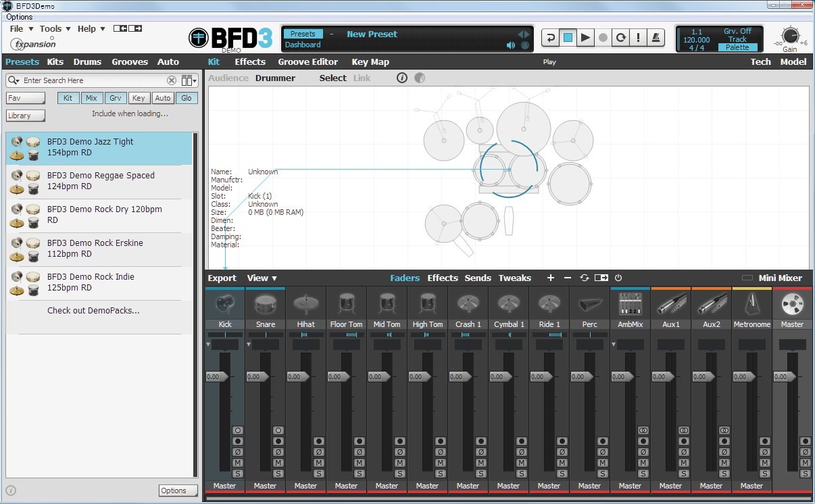
Task: Click the panic exclamation button
Action: coord(638,38)
